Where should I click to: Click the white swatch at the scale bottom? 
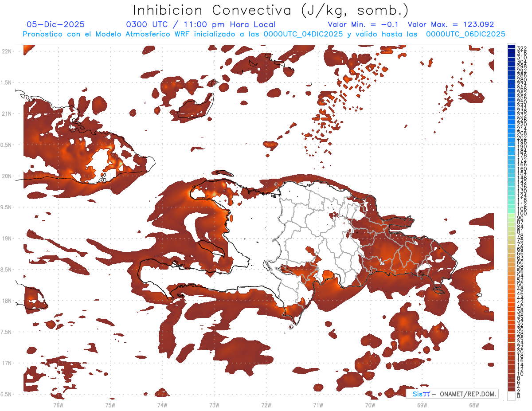[512, 395]
